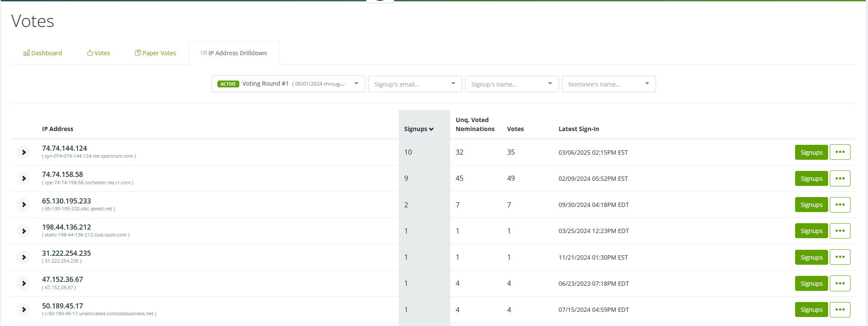The image size is (868, 326).
Task: View Signups for IP 198.44.136.212
Action: click(811, 231)
